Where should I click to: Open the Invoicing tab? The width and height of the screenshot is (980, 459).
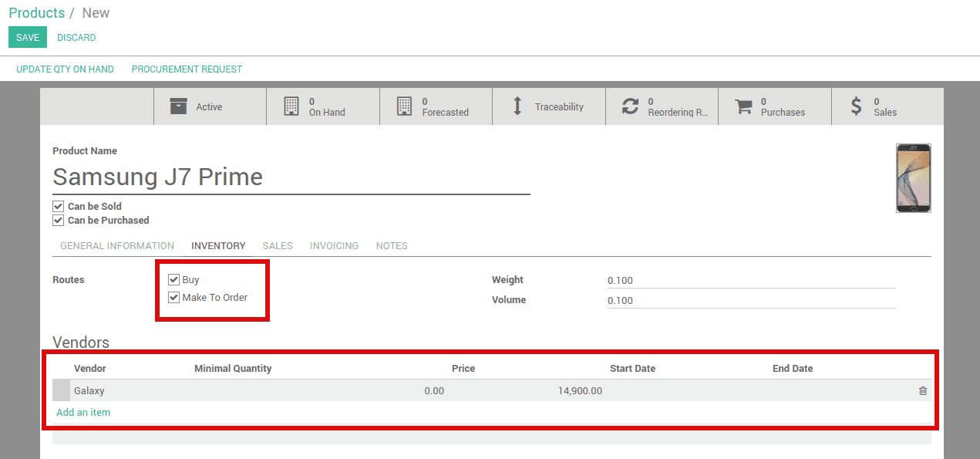334,245
